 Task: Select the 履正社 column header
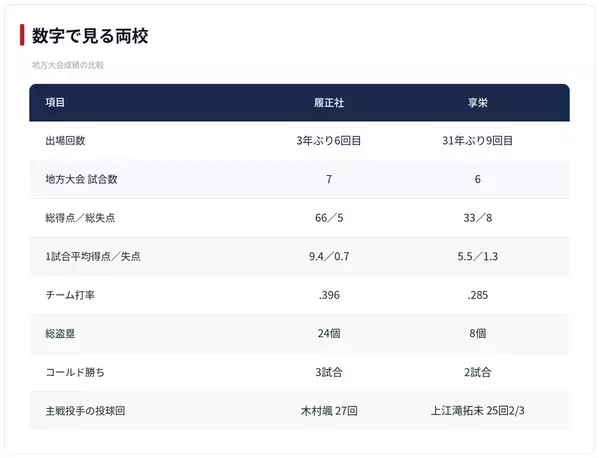[329, 102]
